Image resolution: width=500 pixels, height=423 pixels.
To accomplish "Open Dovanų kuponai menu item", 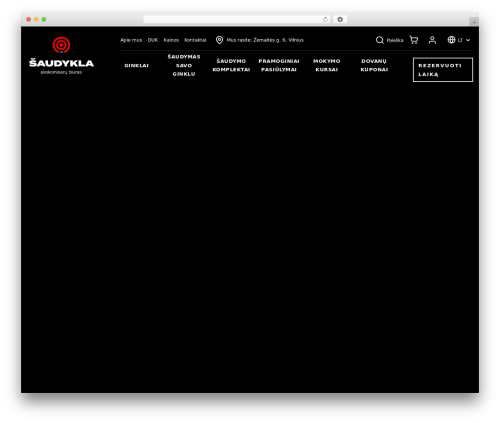I will (x=374, y=65).
